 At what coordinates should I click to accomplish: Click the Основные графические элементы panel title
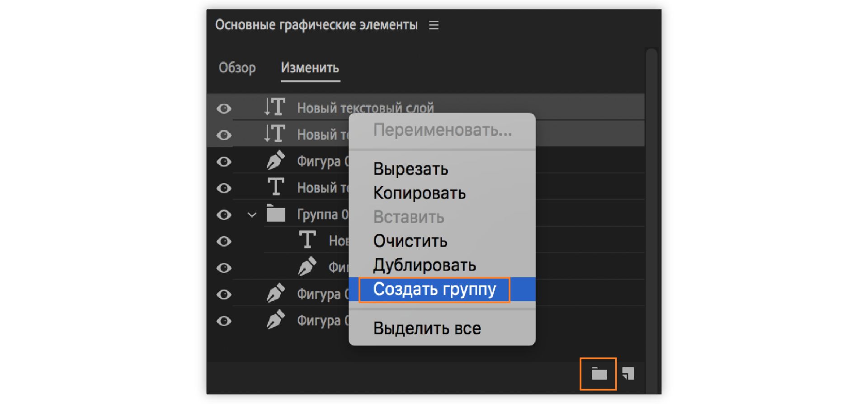point(316,25)
